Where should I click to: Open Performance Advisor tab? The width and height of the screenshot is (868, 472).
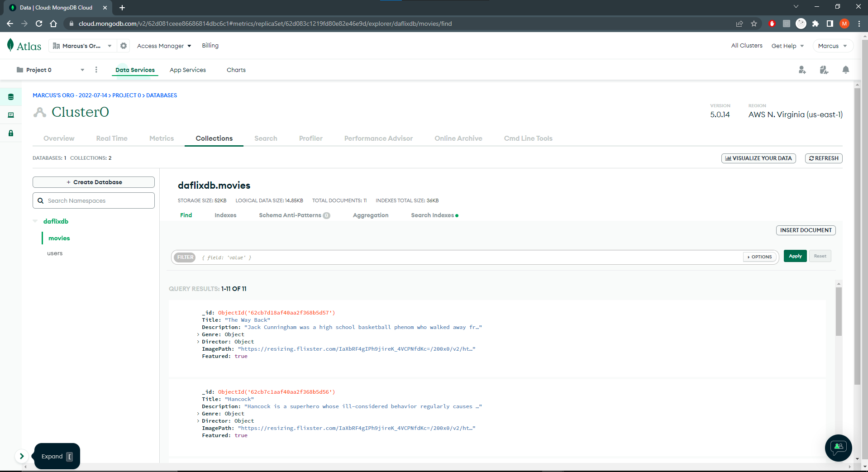(x=378, y=138)
